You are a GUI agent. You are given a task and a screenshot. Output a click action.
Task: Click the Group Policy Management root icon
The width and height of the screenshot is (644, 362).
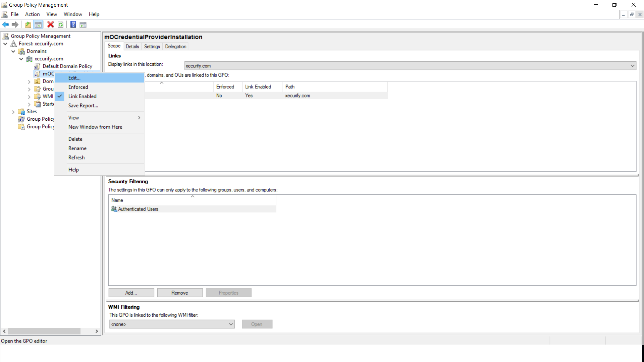point(6,36)
